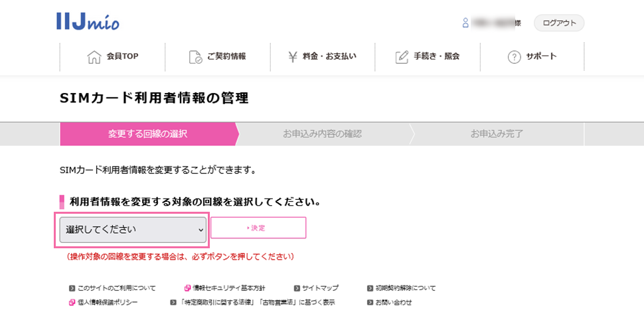Open the 料金・お支払い menu item

[329, 56]
